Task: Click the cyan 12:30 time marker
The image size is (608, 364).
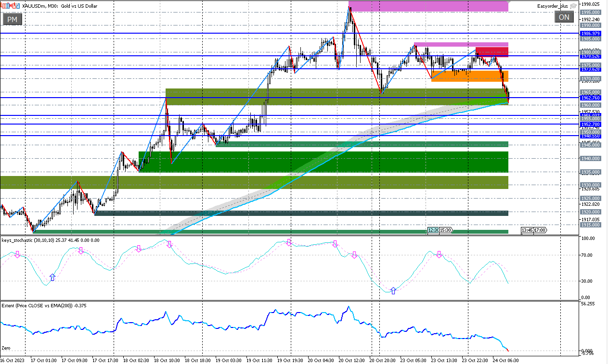Action: (433, 231)
